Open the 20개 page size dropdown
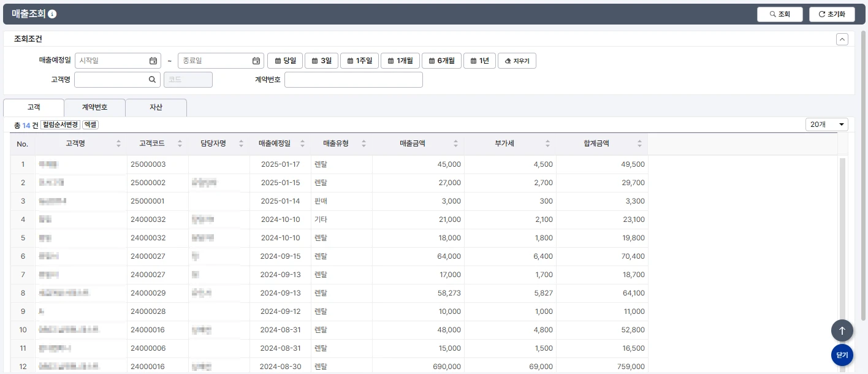868x374 pixels. [826, 124]
